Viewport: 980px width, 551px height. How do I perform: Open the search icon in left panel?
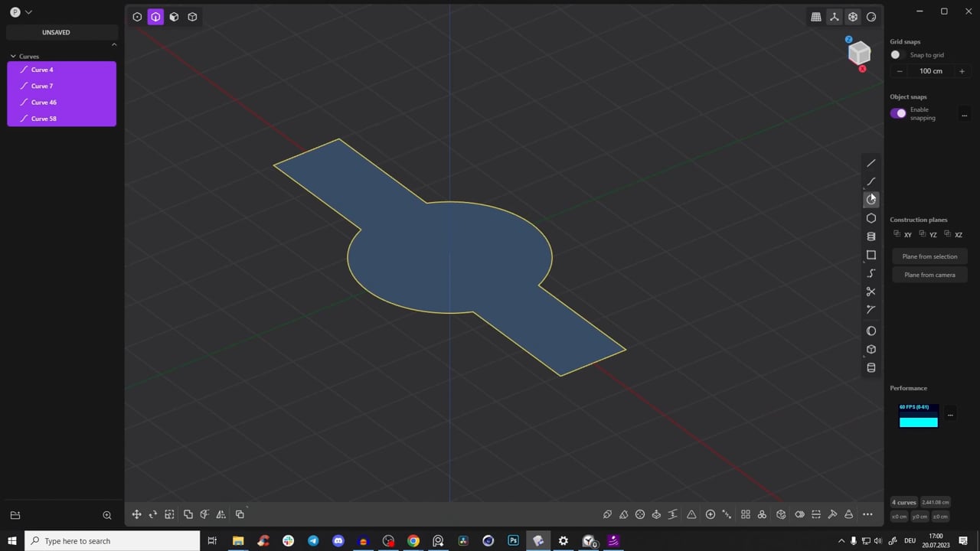[107, 515]
